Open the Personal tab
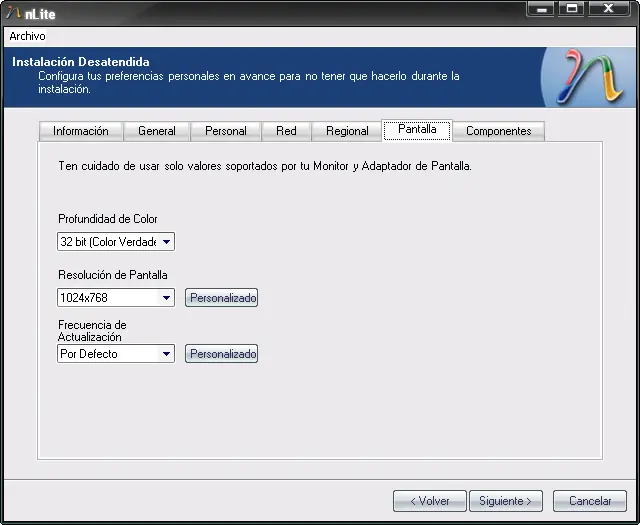640x525 pixels. pos(226,131)
